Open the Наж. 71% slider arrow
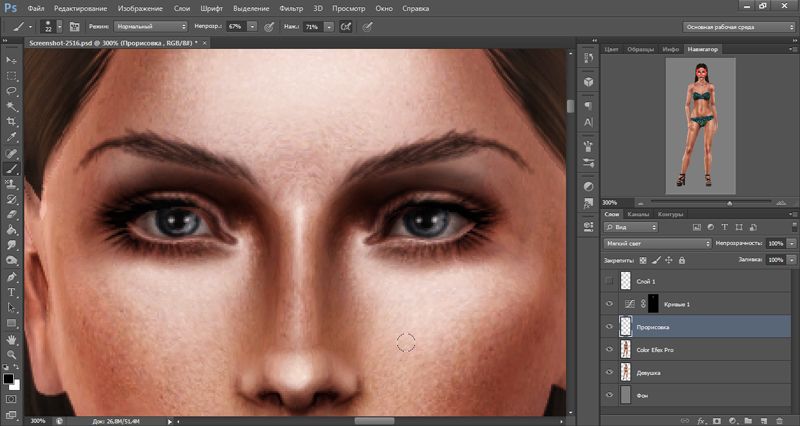 [329, 27]
